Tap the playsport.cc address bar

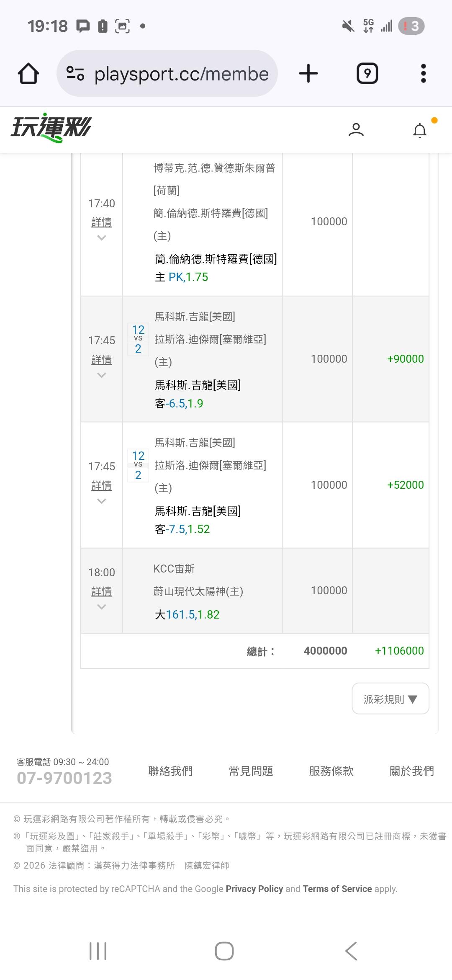[182, 74]
